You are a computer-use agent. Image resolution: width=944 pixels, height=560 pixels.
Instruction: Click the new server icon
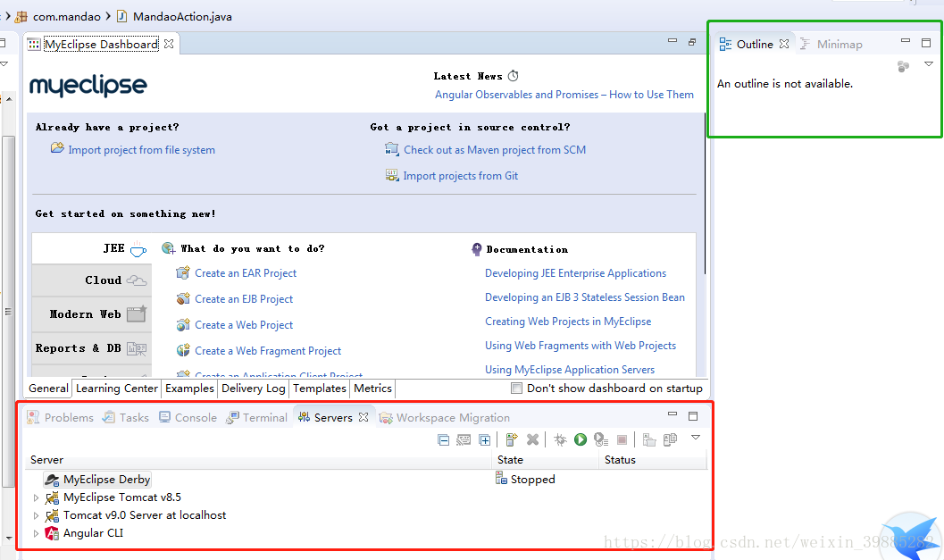[512, 439]
